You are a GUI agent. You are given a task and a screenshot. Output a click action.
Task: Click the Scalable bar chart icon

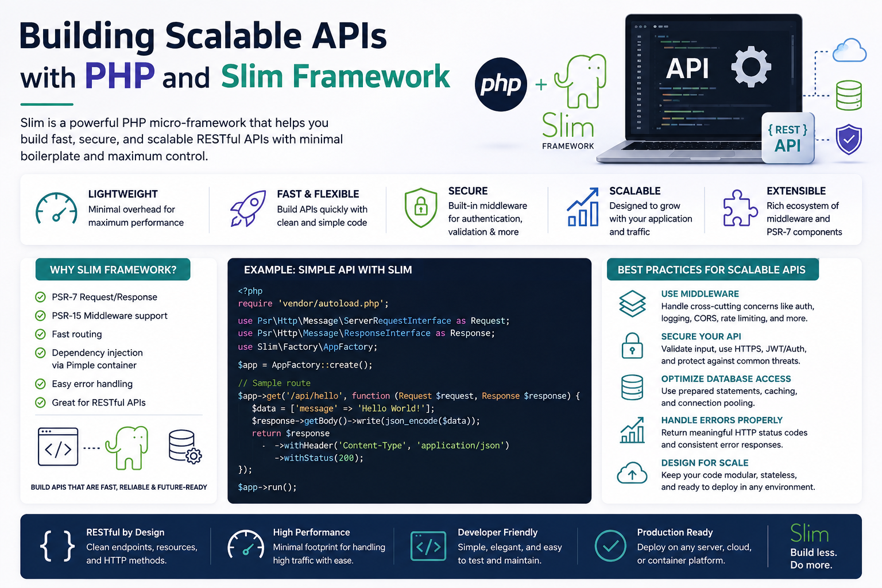583,207
